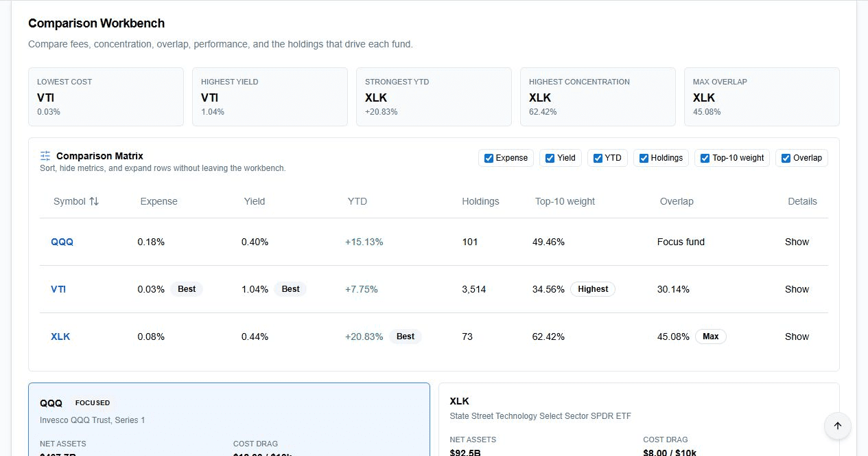Click the XLK State Street fund card

coord(639,419)
